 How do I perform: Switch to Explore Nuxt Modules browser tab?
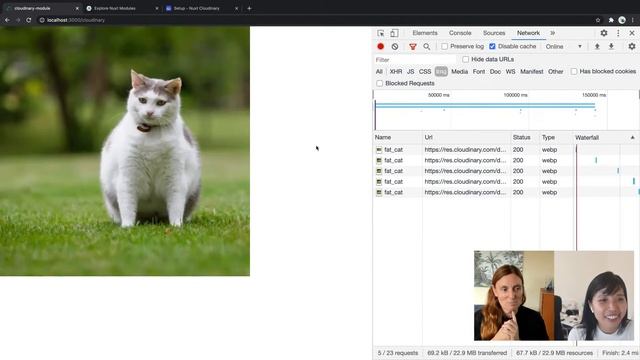pyautogui.click(x=121, y=8)
